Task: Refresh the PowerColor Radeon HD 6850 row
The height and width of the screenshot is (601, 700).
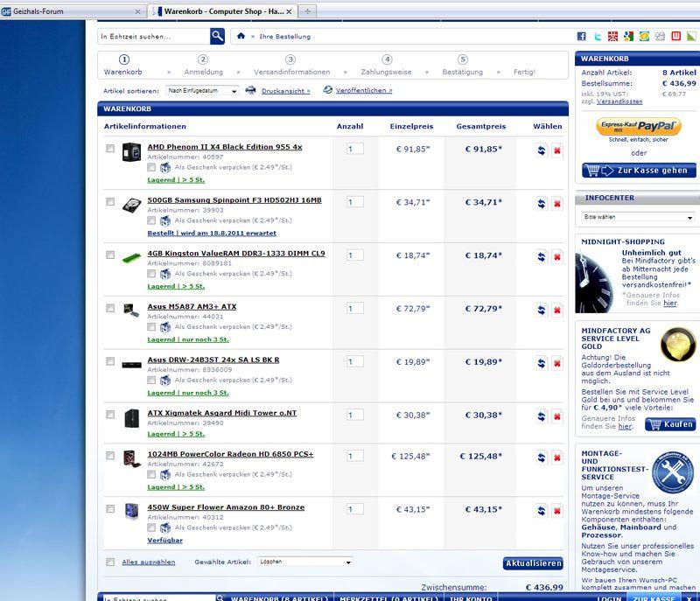Action: point(541,458)
